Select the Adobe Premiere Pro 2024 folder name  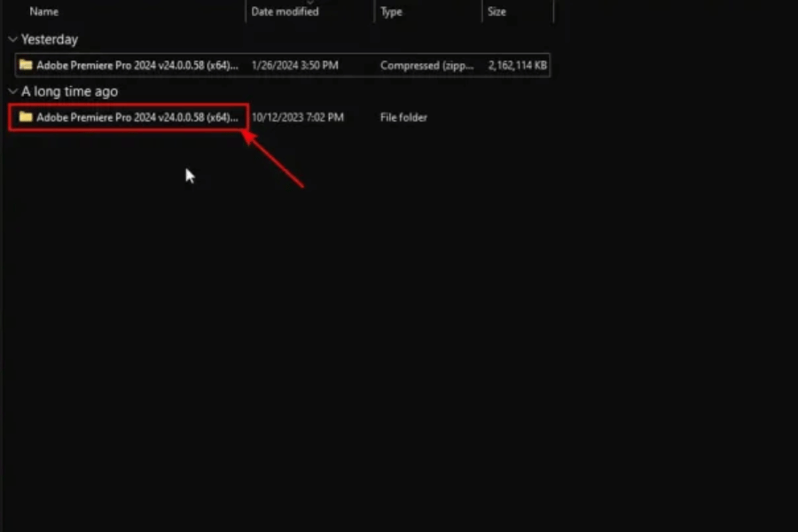click(x=137, y=117)
